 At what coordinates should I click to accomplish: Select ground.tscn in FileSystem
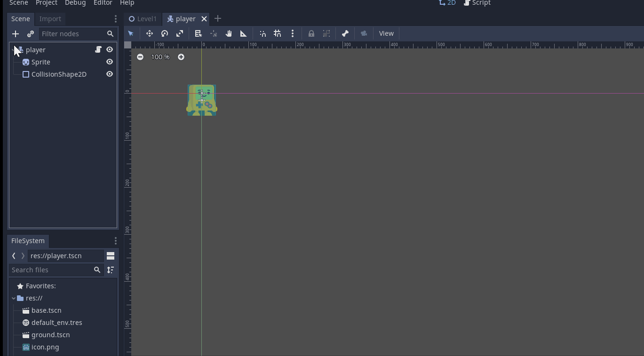[x=50, y=335]
